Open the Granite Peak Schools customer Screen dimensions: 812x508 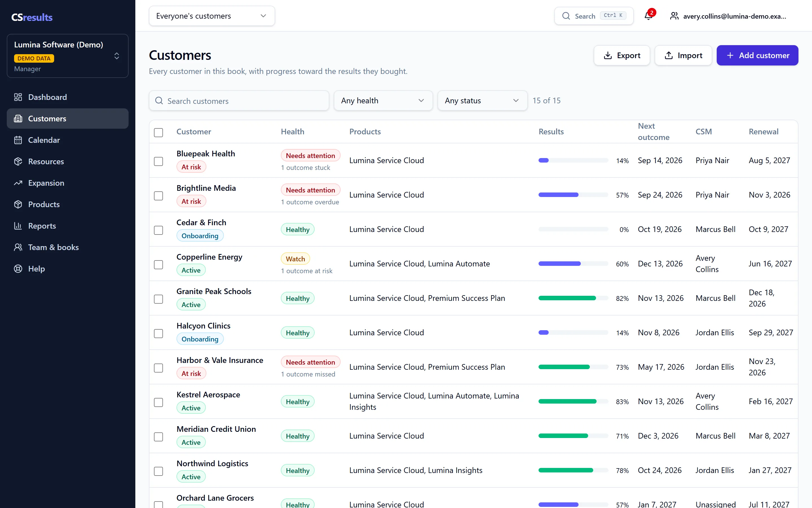tap(214, 291)
